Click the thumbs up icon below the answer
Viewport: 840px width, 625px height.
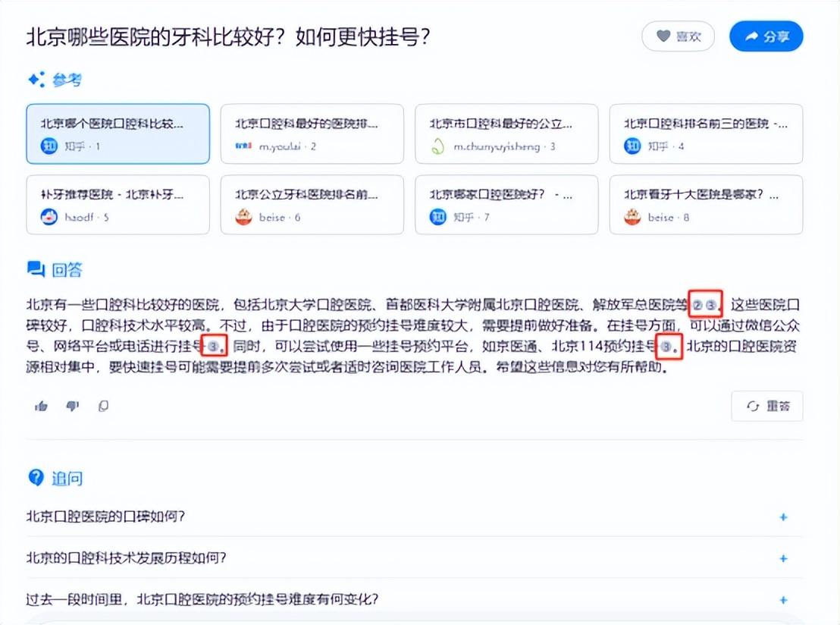(41, 407)
